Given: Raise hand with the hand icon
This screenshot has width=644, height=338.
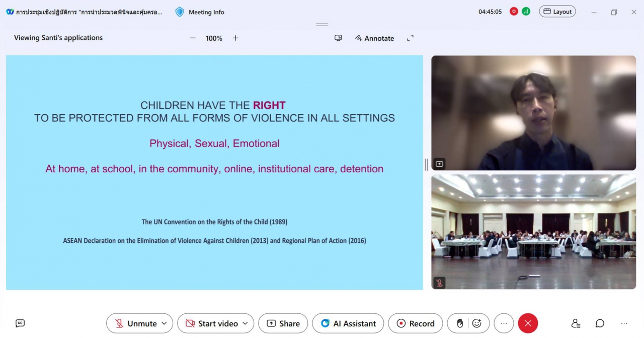Looking at the screenshot, I should [459, 323].
